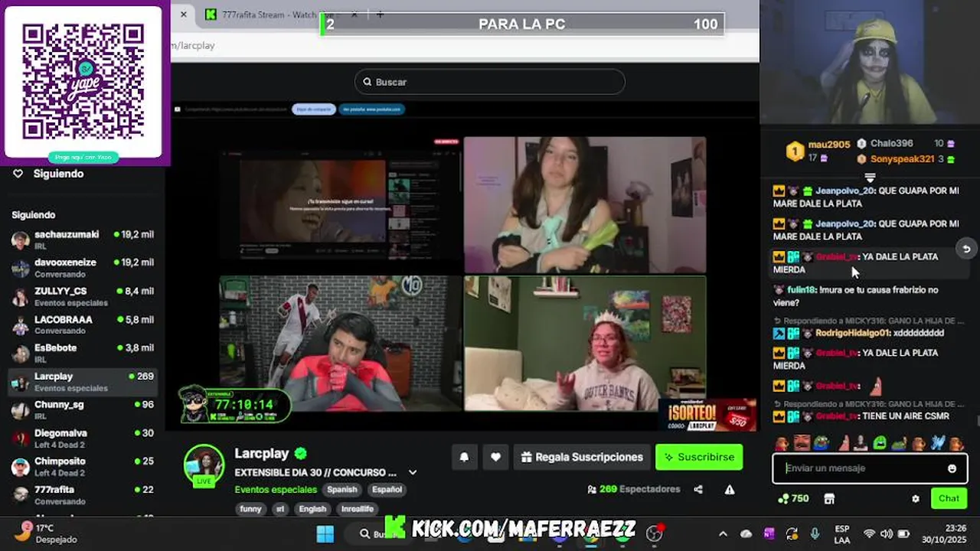This screenshot has height=551, width=980.
Task: Open chat settings gear icon
Action: (x=915, y=498)
